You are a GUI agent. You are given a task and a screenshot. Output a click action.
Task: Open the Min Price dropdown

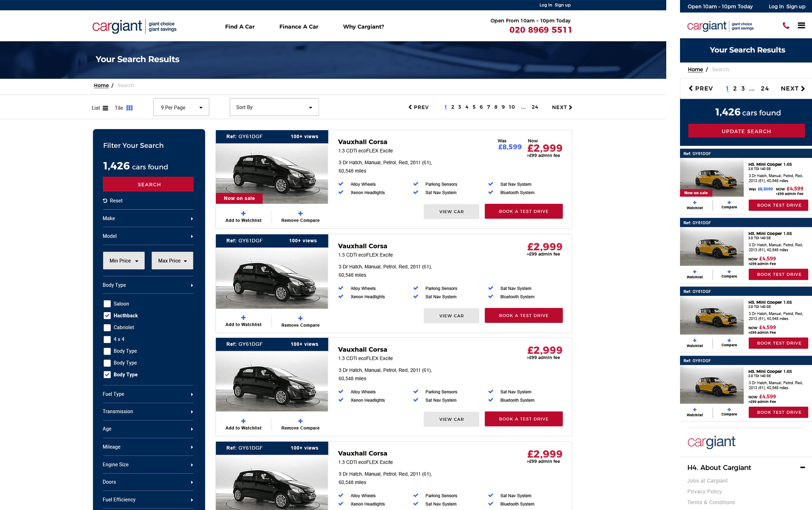pos(124,260)
